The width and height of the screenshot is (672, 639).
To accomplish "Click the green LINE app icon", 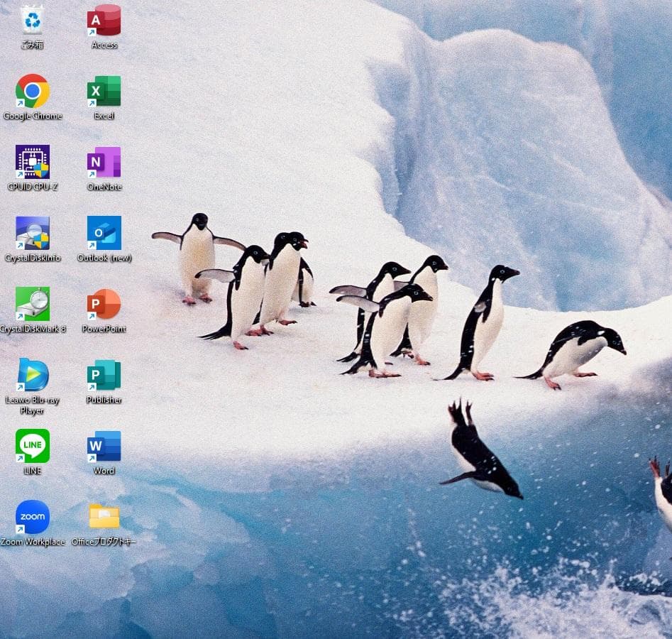I will pyautogui.click(x=33, y=446).
